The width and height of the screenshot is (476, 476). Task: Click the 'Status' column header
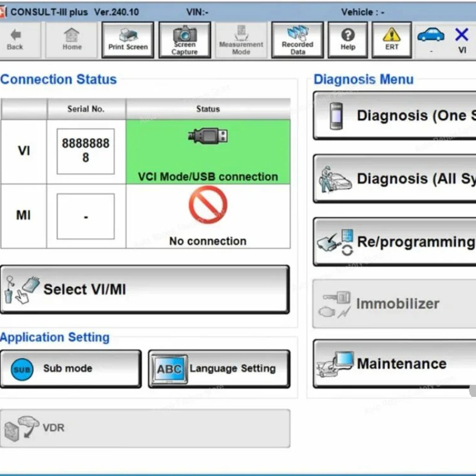pyautogui.click(x=208, y=109)
